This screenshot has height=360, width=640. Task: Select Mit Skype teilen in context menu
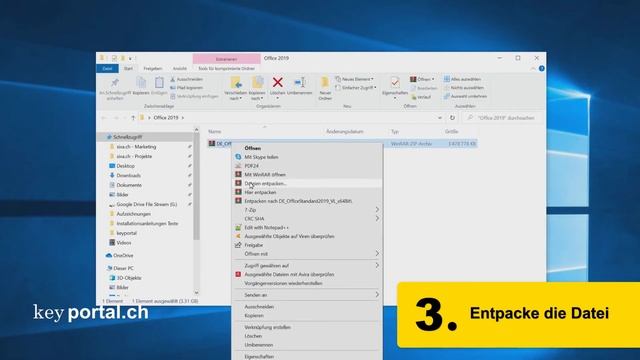pos(261,157)
